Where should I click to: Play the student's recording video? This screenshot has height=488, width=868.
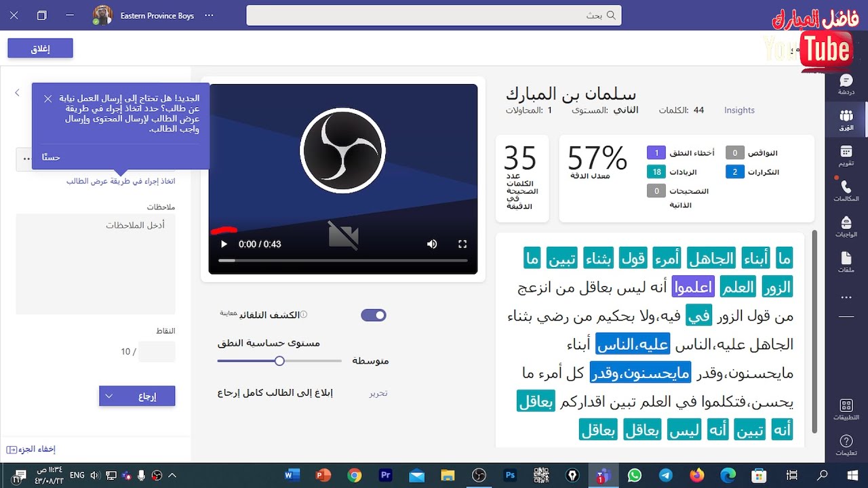[224, 244]
